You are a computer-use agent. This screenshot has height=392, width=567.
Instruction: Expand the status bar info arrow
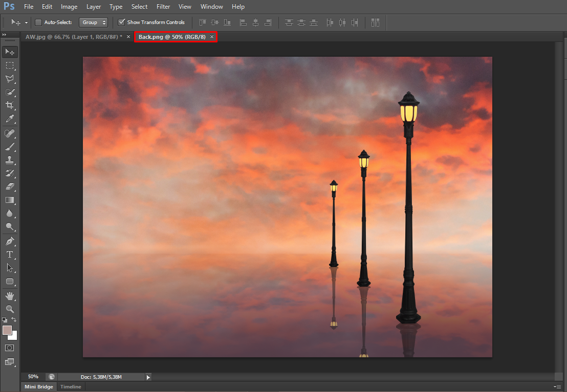click(148, 377)
